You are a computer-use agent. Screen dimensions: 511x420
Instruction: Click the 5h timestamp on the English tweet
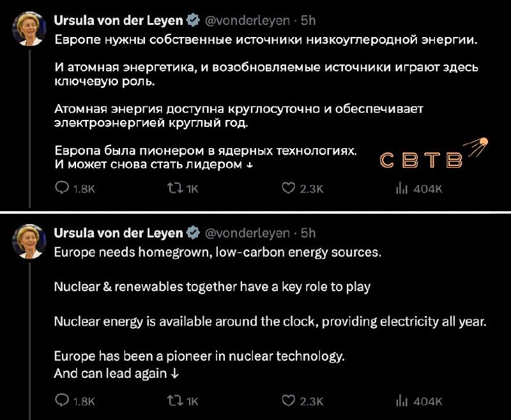pyautogui.click(x=308, y=234)
